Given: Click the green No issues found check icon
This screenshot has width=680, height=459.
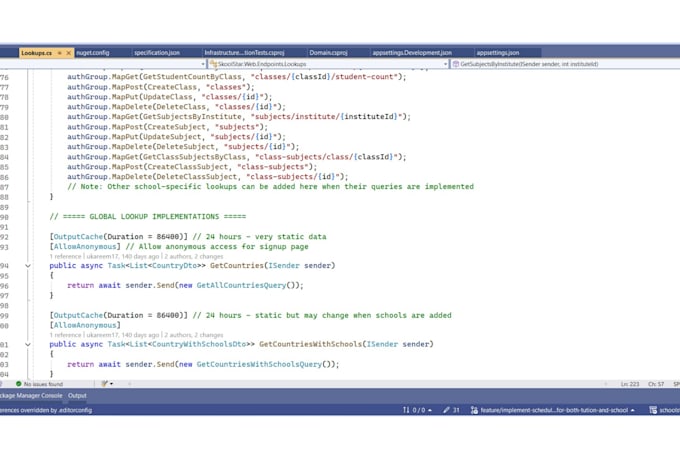Looking at the screenshot, I should 18,384.
